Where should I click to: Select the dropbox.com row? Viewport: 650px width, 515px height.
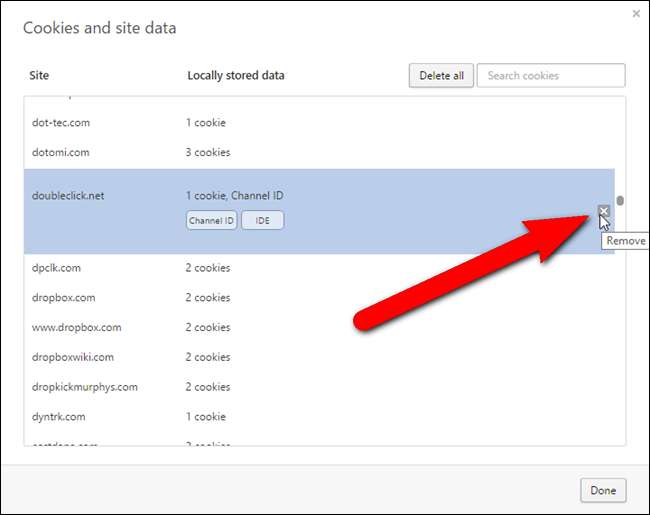[64, 298]
